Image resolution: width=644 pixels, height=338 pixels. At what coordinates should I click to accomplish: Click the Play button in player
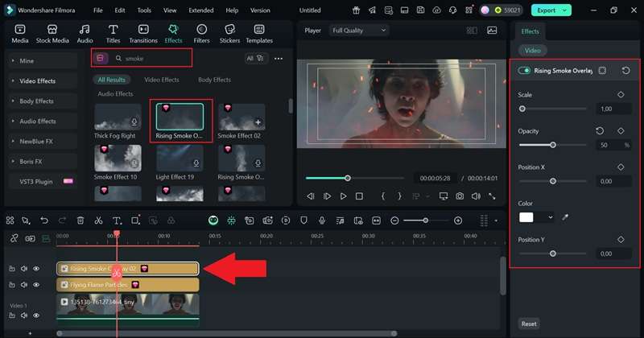click(344, 196)
